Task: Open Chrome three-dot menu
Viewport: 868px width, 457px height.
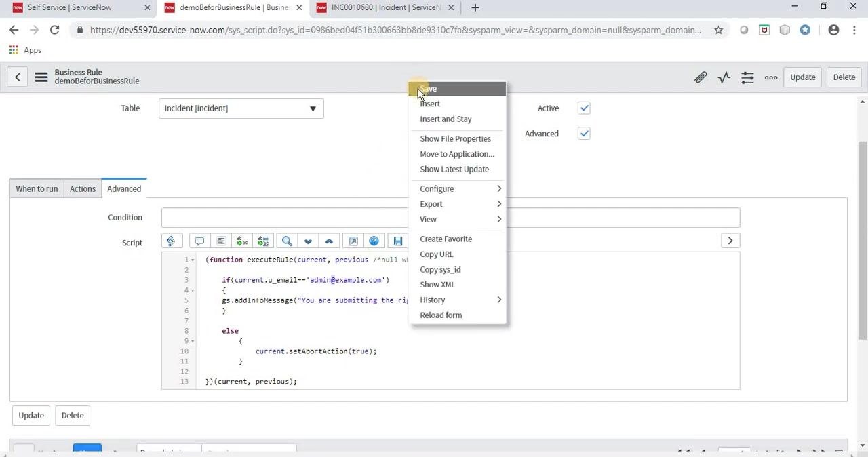Action: click(854, 30)
